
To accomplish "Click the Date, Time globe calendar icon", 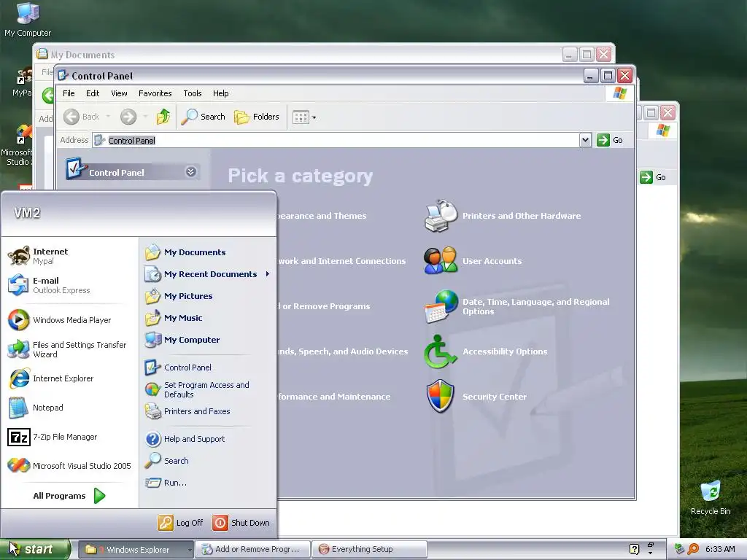I will coord(441,306).
